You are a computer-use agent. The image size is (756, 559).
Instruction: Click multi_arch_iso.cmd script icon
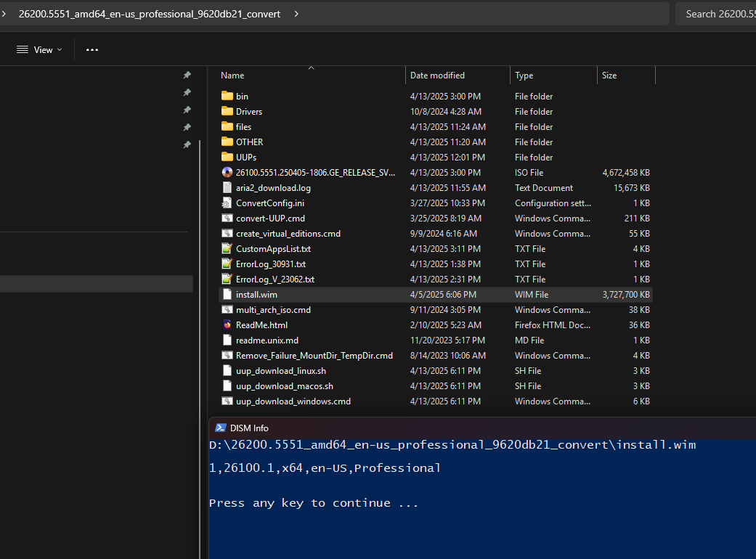coord(227,310)
